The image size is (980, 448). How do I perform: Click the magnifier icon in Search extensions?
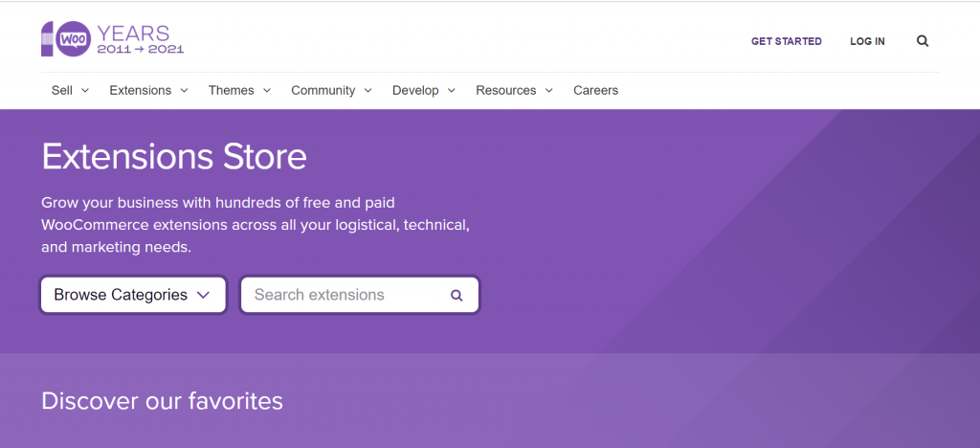[x=457, y=295]
